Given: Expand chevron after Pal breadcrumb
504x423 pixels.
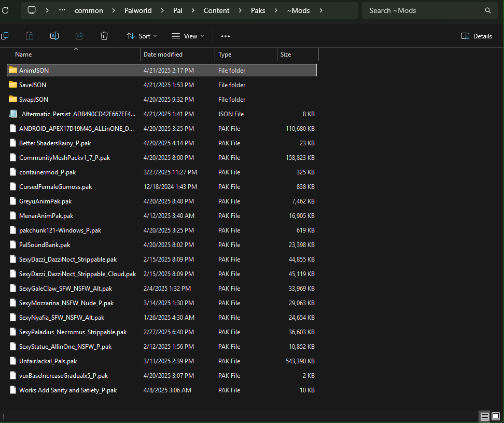Looking at the screenshot, I should pyautogui.click(x=193, y=10).
